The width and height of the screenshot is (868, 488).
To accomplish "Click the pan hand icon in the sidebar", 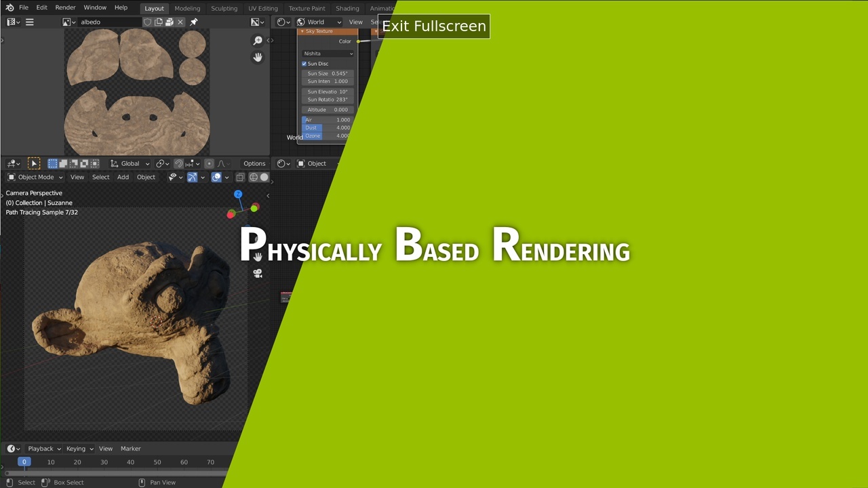I will (x=258, y=57).
